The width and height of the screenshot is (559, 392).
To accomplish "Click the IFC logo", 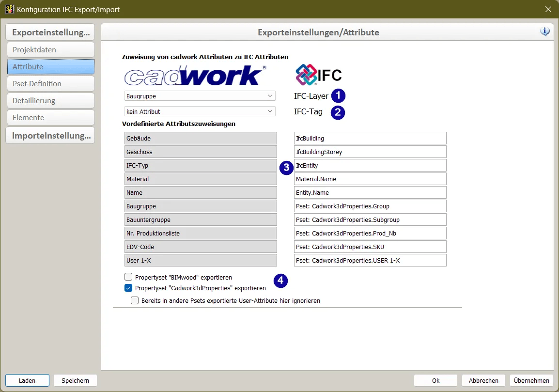I will coord(318,74).
